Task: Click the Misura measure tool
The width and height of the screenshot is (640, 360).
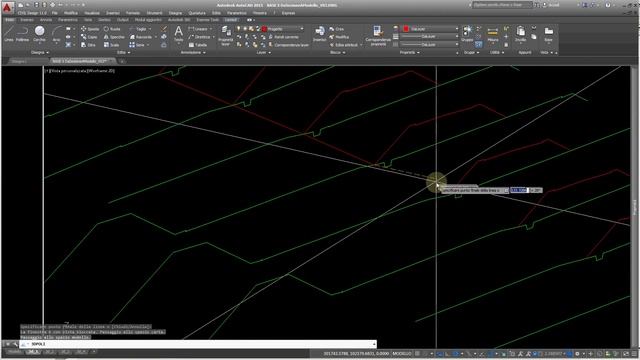Action: (x=493, y=34)
